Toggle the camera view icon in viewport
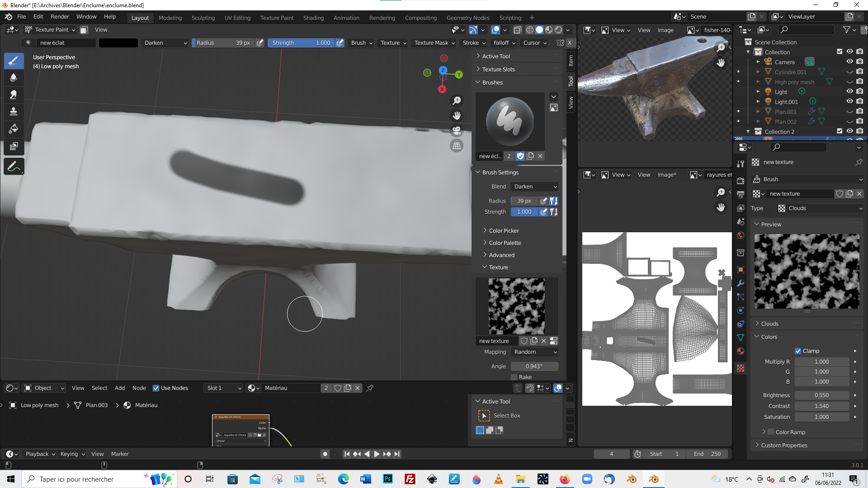Viewport: 868px width, 488px height. click(x=457, y=131)
